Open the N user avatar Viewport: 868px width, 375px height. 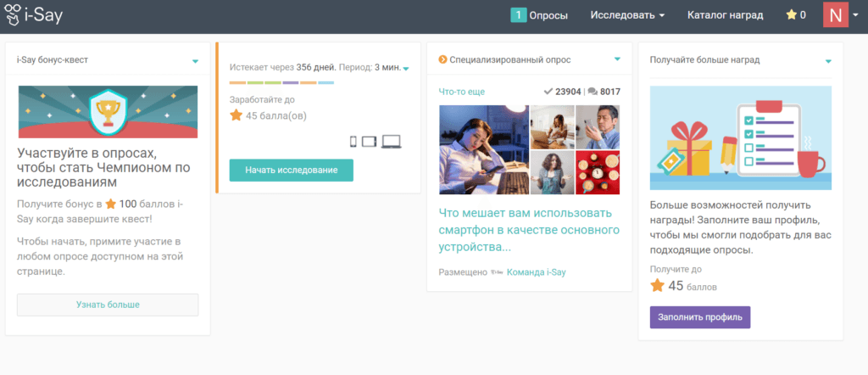pos(835,15)
